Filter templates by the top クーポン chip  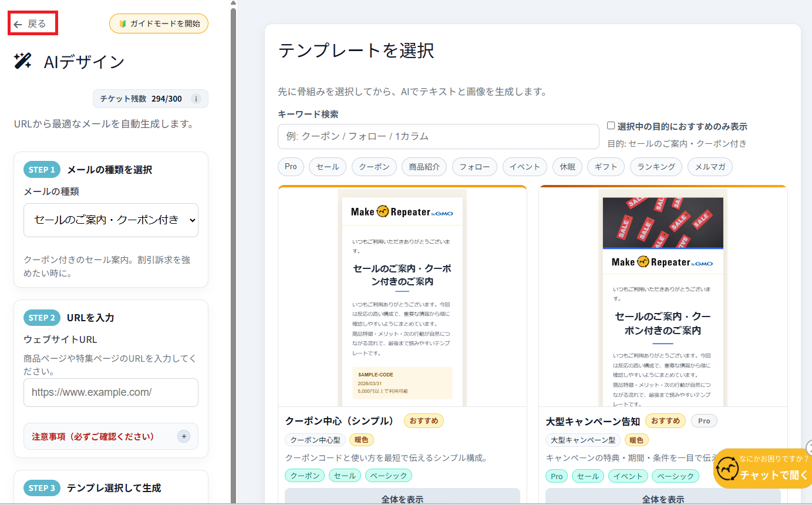pyautogui.click(x=374, y=167)
